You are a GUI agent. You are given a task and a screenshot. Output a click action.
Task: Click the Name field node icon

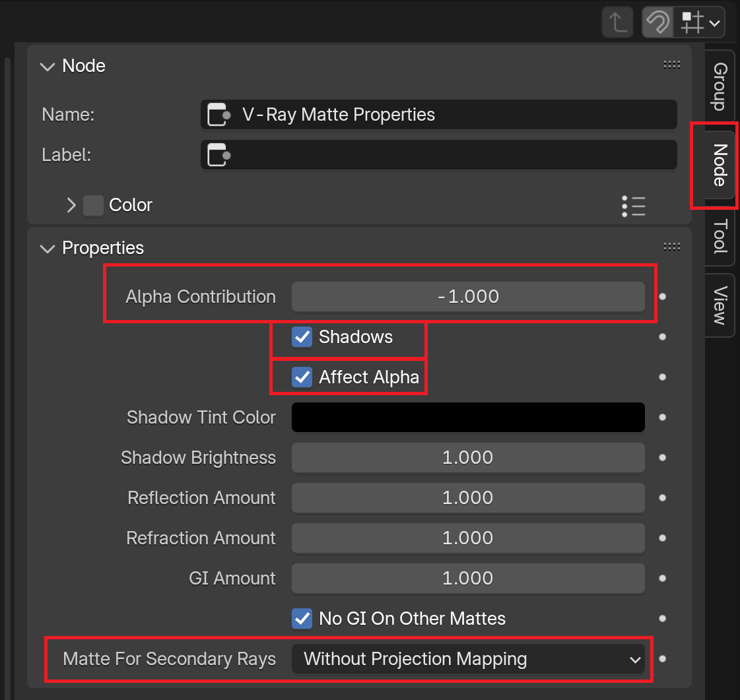tap(219, 115)
